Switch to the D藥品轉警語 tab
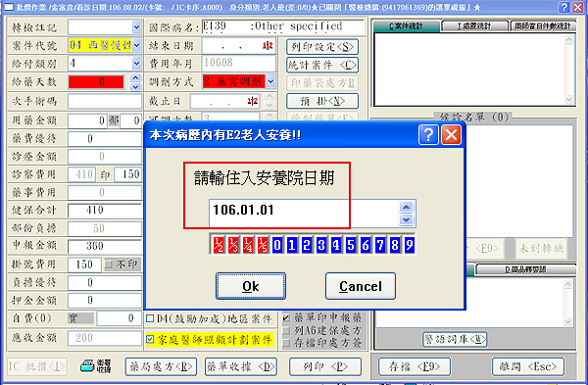Screen dimensions: 588x385 click(x=525, y=269)
